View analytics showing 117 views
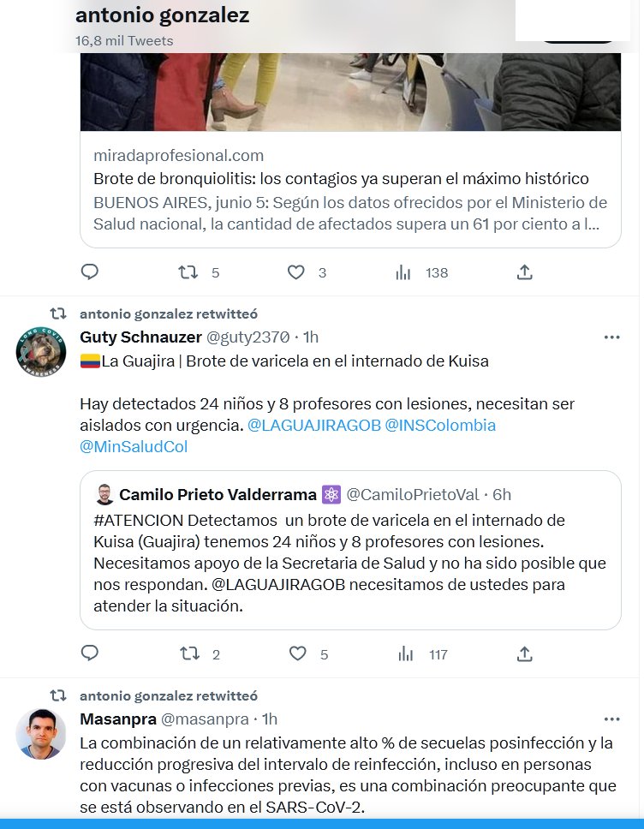Viewport: 644px width, 829px height. point(406,654)
